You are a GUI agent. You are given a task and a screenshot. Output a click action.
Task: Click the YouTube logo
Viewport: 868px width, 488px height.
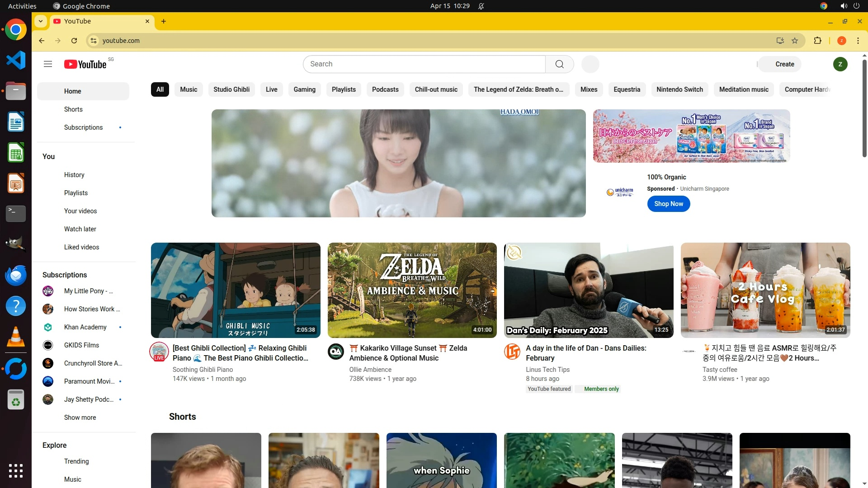[x=85, y=64]
